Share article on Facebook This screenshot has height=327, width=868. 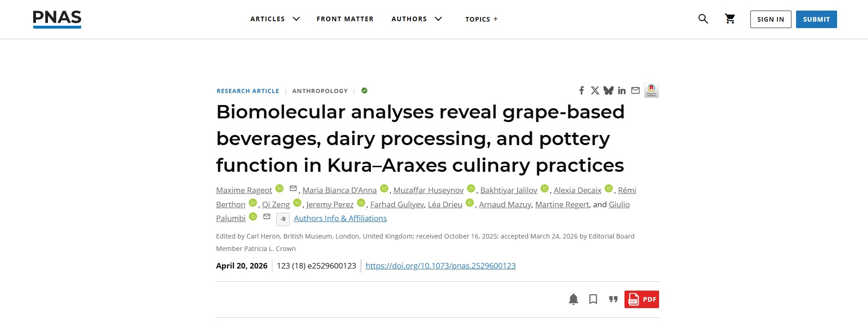click(582, 91)
